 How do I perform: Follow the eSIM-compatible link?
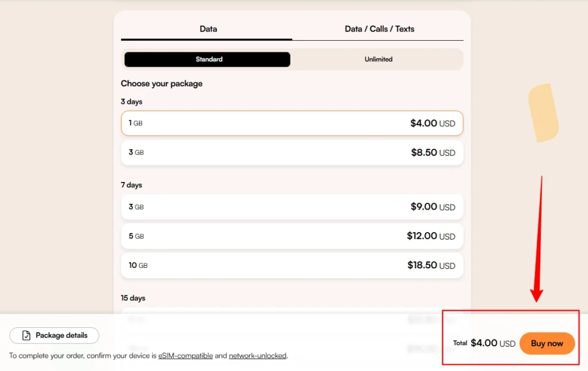point(185,356)
